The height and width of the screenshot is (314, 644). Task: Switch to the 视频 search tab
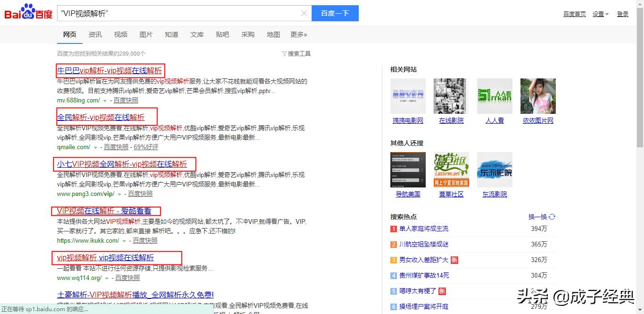pyautogui.click(x=121, y=34)
